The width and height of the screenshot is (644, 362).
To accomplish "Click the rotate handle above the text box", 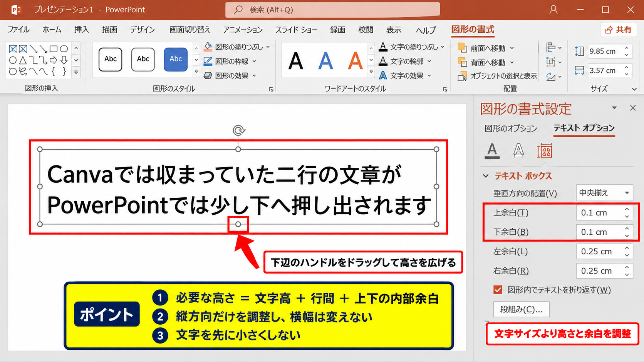I will click(x=239, y=130).
